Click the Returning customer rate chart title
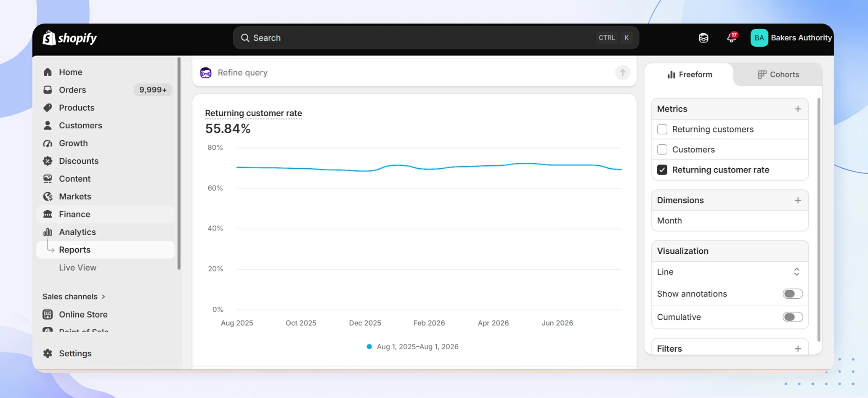Viewport: 868px width, 398px height. (253, 113)
